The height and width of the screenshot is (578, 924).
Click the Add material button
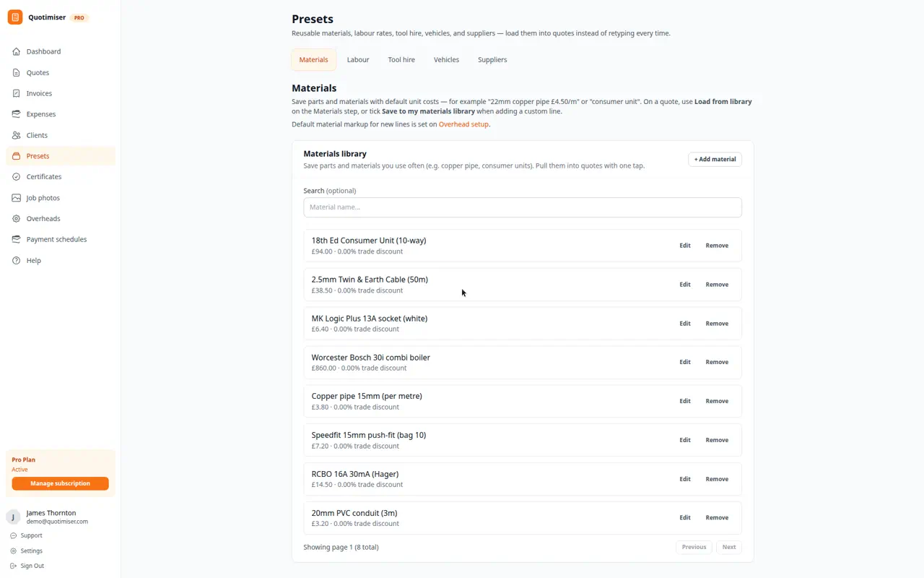click(x=715, y=159)
